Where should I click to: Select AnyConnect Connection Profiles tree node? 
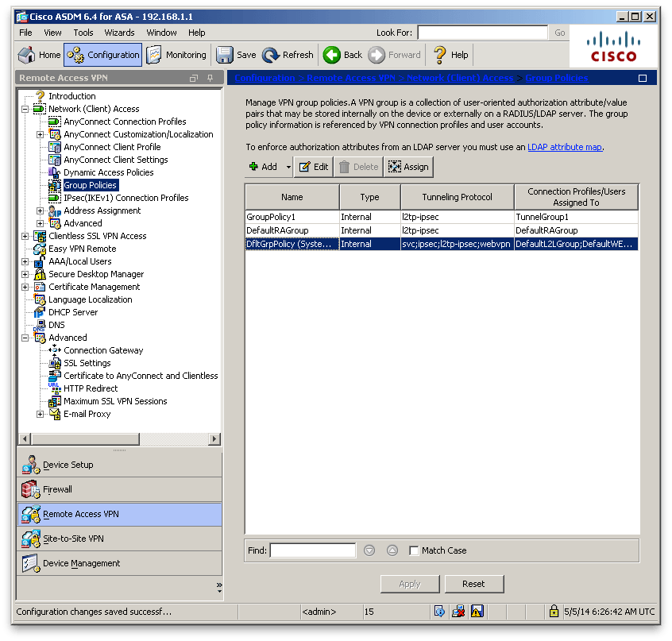pos(125,122)
